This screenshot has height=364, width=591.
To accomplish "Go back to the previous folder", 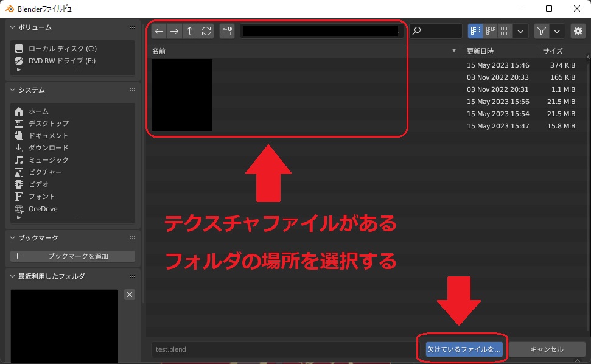I will (x=159, y=31).
